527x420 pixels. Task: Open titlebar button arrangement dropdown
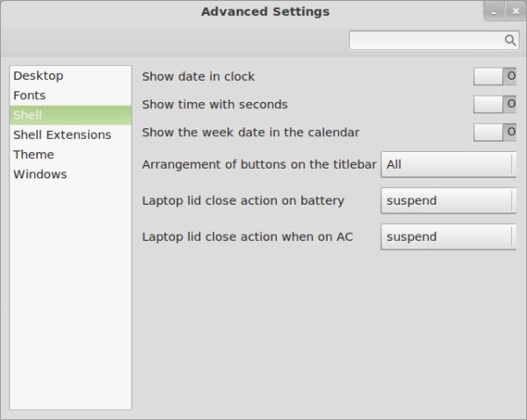(448, 164)
